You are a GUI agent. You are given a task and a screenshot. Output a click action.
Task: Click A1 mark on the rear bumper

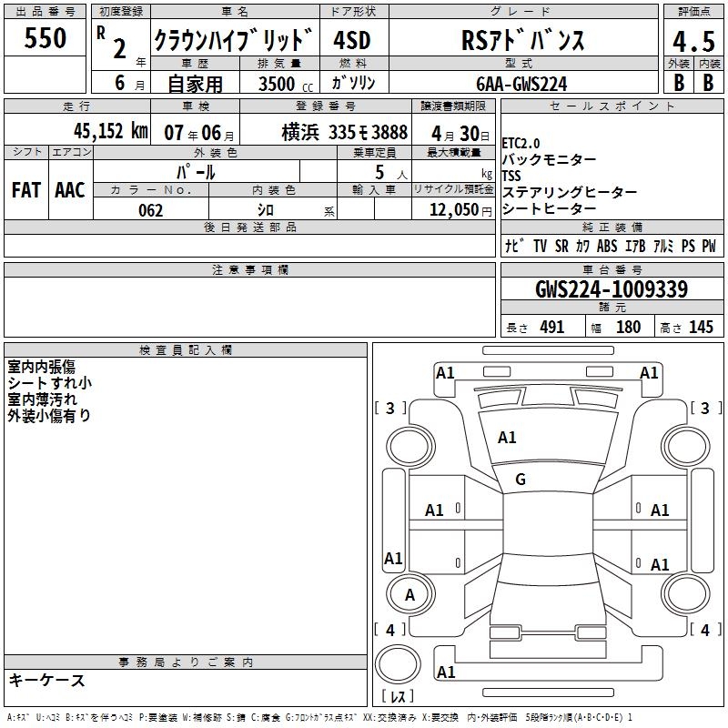click(x=446, y=672)
